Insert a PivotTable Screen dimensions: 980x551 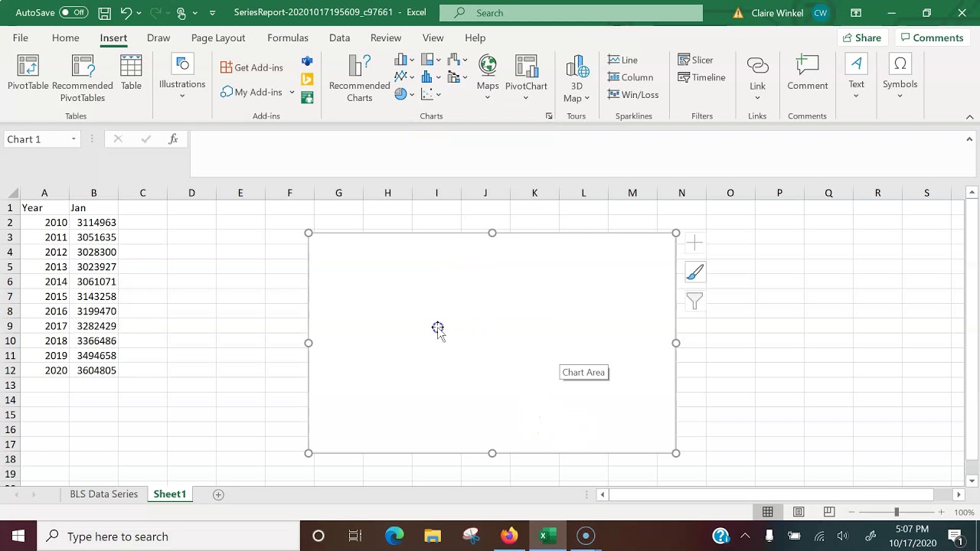point(28,73)
